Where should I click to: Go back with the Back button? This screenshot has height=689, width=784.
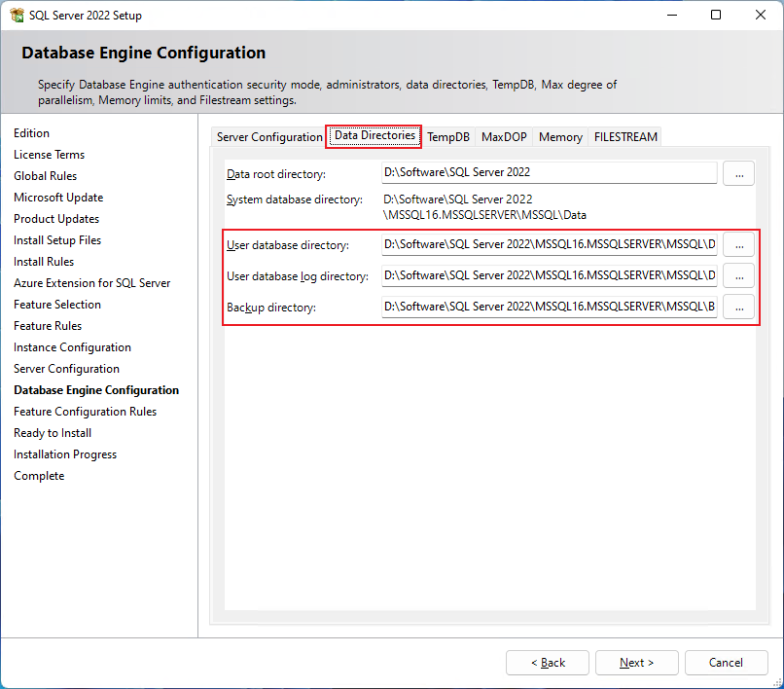[548, 663]
